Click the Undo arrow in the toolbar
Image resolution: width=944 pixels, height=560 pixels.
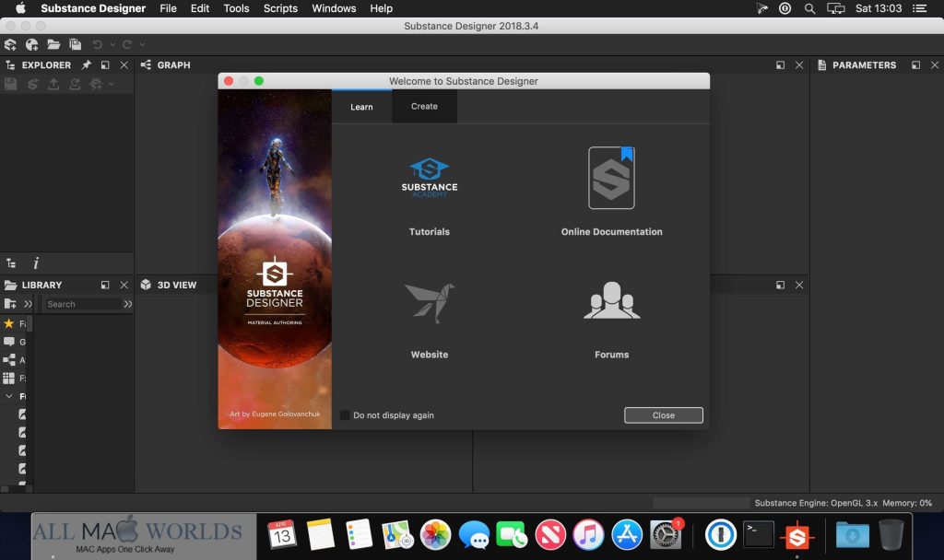pyautogui.click(x=98, y=44)
